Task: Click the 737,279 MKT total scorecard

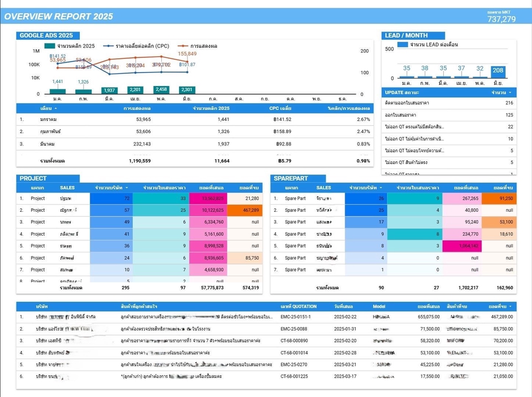Action: (501, 19)
